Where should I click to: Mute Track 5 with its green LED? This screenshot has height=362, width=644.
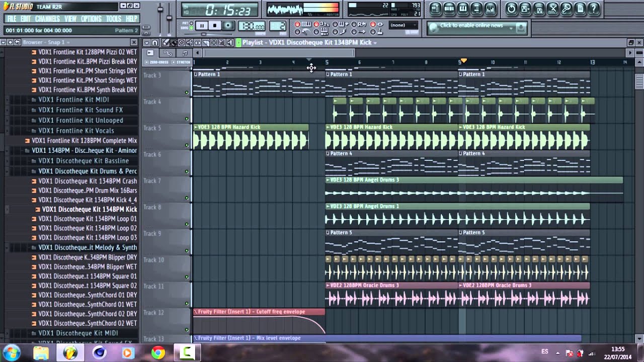(x=187, y=145)
